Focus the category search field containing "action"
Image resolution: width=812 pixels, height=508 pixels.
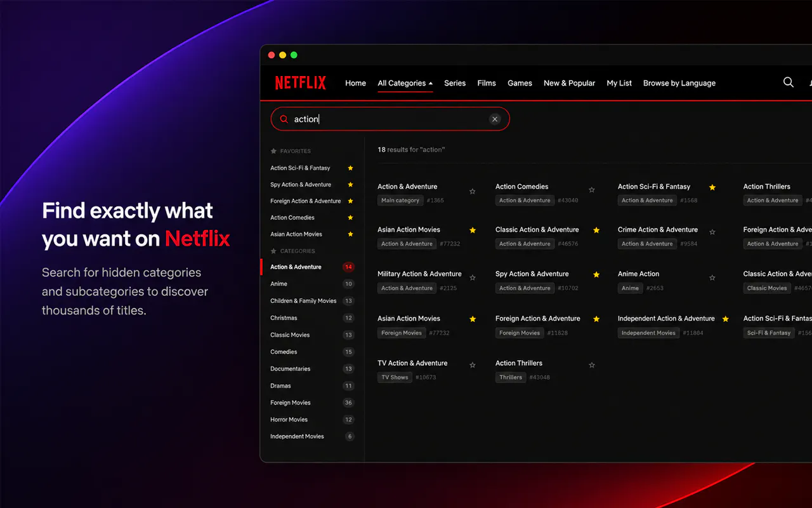point(390,119)
